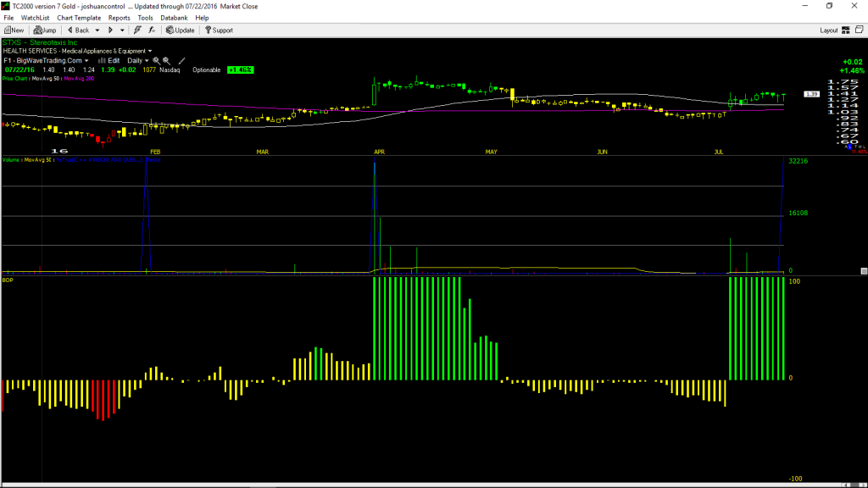Image resolution: width=868 pixels, height=488 pixels.
Task: Select the MovAvg 50 legend label
Action: 46,79
